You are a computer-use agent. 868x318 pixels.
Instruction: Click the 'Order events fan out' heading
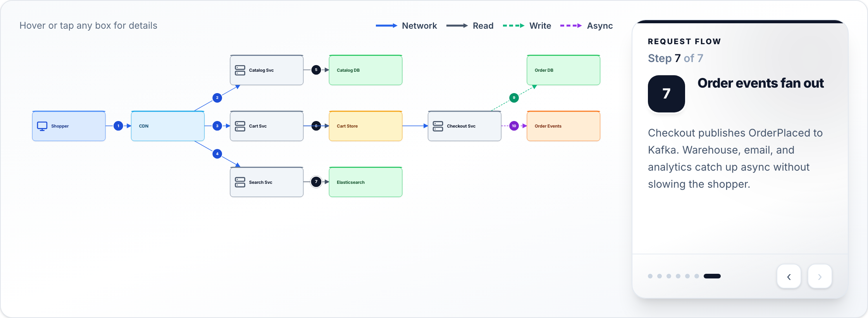point(761,83)
